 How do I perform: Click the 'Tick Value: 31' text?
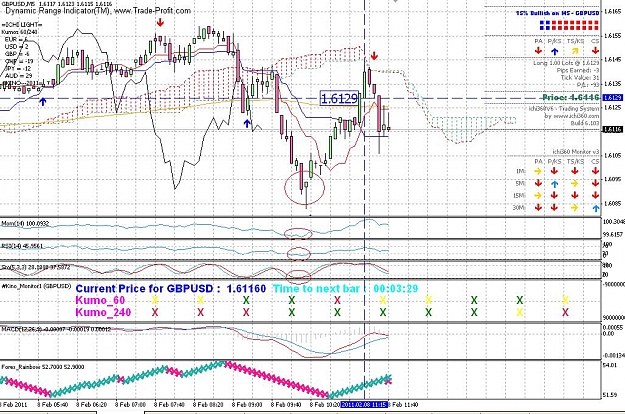coord(580,77)
